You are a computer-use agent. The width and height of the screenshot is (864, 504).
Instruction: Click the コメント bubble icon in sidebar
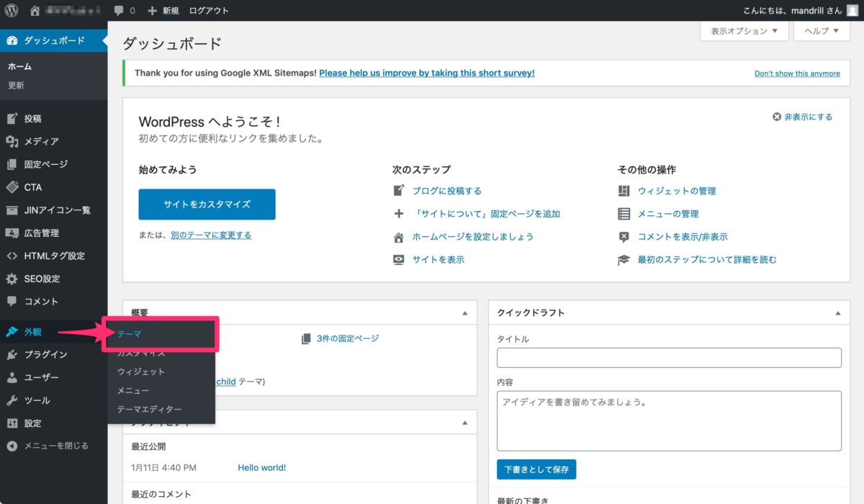click(12, 302)
